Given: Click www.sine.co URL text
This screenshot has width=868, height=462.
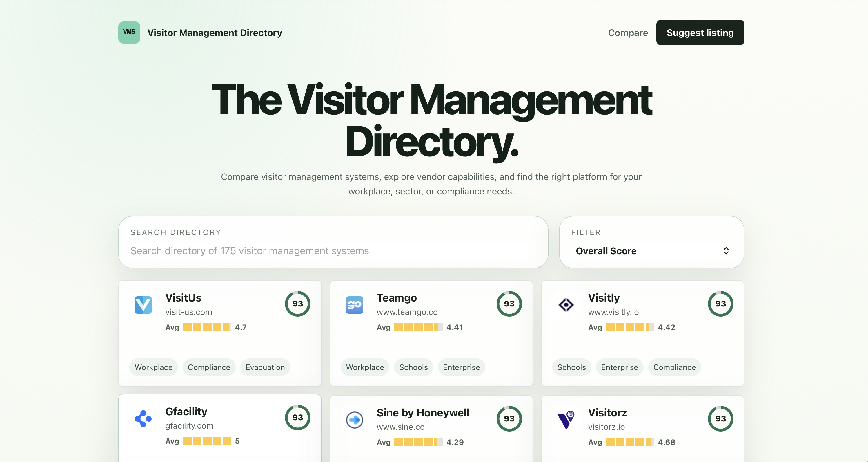Looking at the screenshot, I should coord(401,427).
